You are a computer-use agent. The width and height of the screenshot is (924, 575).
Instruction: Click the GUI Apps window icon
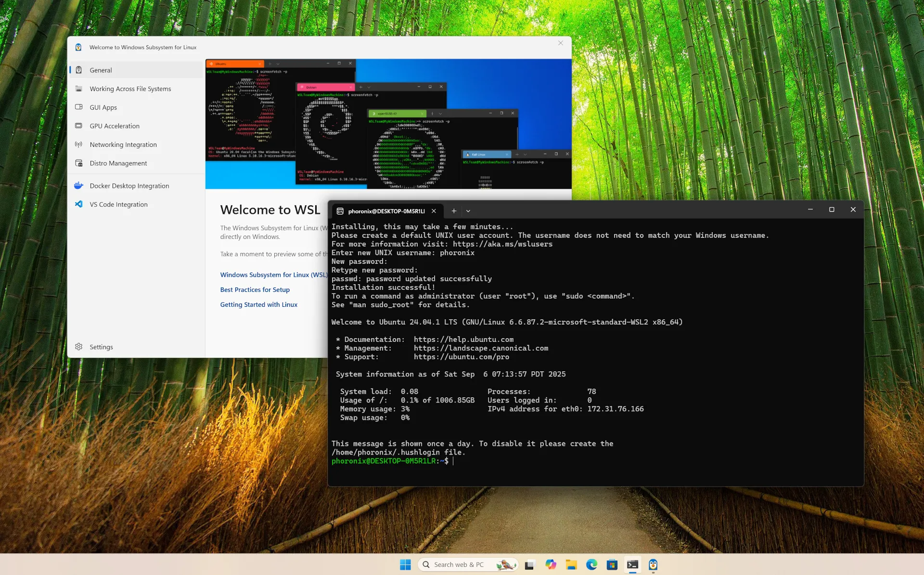coord(79,107)
